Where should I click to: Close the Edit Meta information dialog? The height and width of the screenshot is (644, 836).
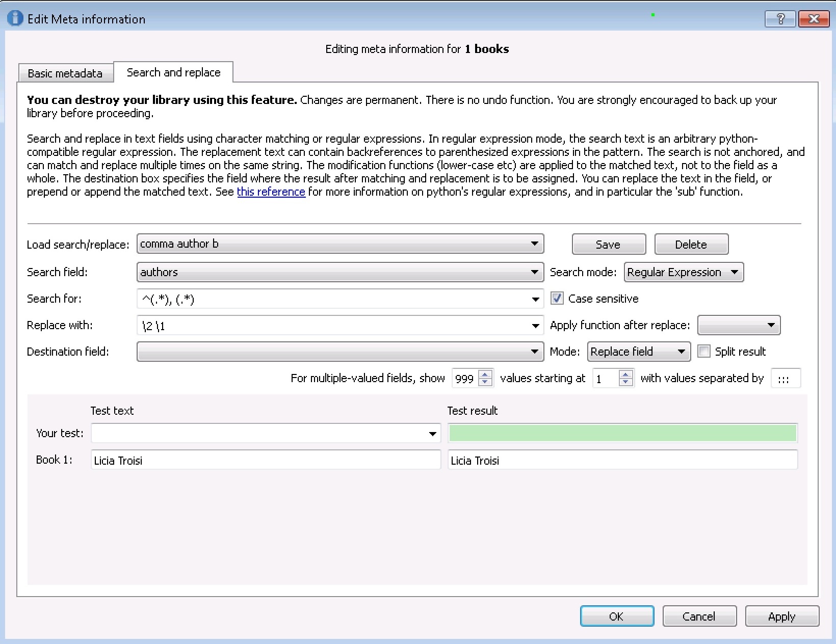click(814, 19)
